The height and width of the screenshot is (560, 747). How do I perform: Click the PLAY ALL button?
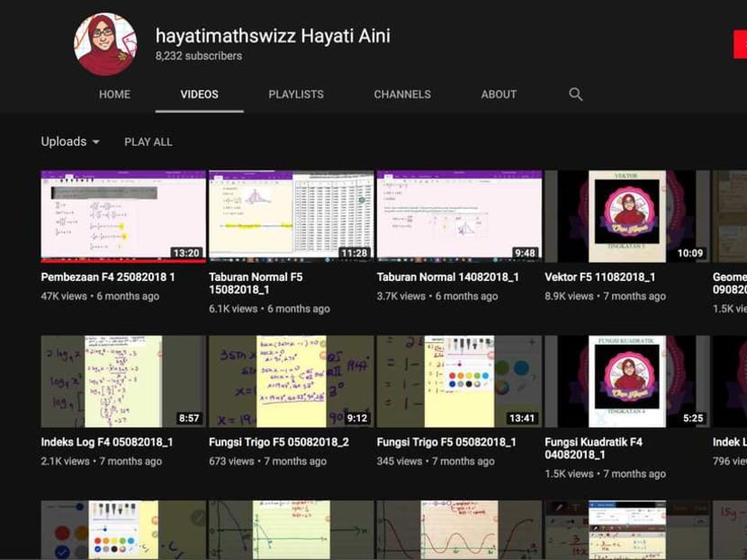click(148, 141)
